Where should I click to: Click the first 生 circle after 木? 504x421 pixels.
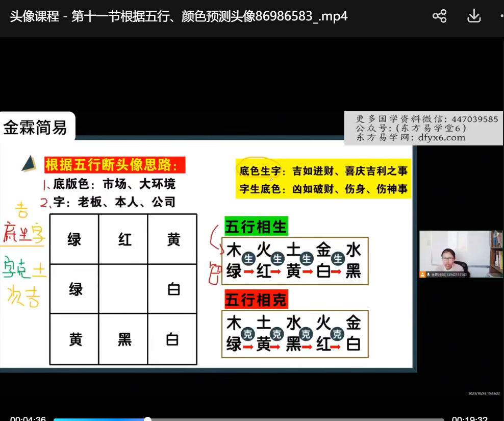coord(248,258)
